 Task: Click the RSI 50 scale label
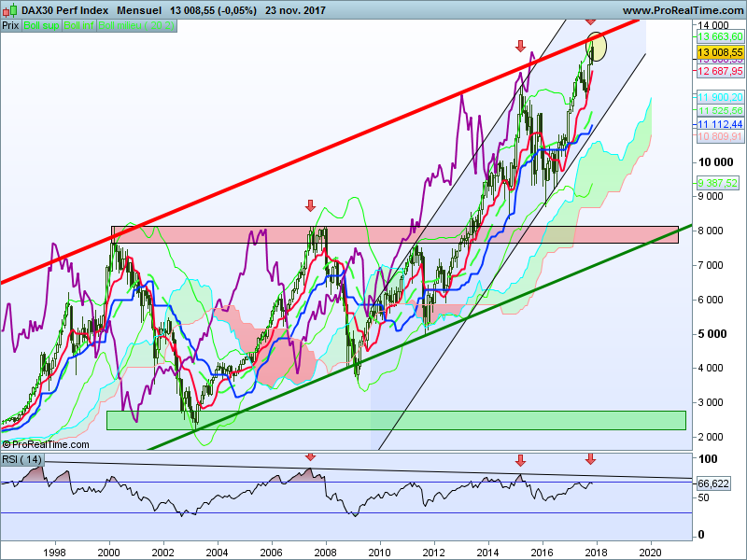tap(703, 497)
